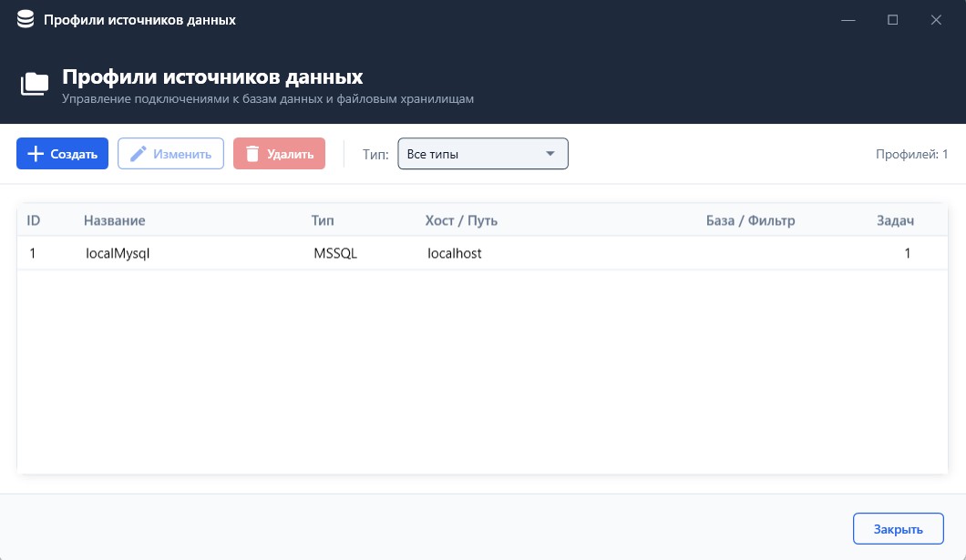The height and width of the screenshot is (560, 966).
Task: Close the window using the title bar X
Action: pyautogui.click(x=936, y=19)
